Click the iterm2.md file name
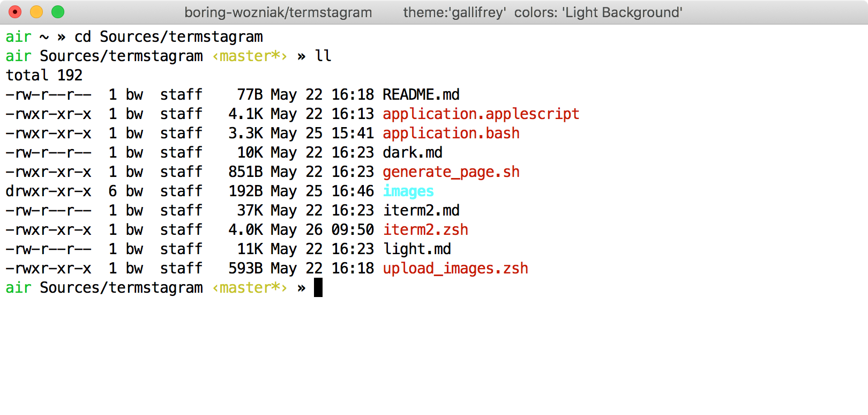868x415 pixels. 421,211
